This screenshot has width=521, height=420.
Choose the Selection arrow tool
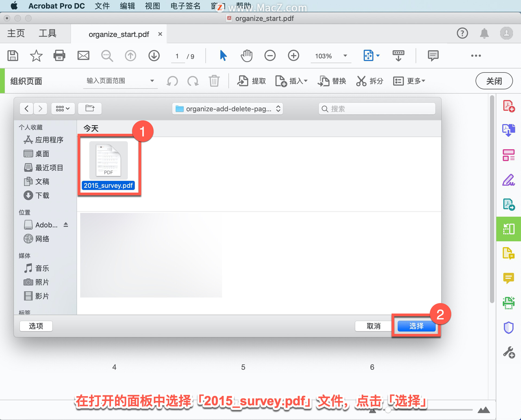223,56
